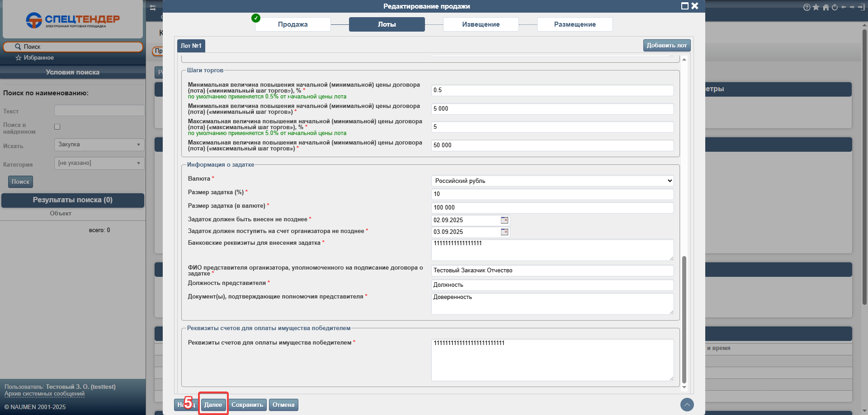
Task: Click the 'Добавить лот' button
Action: [x=666, y=46]
